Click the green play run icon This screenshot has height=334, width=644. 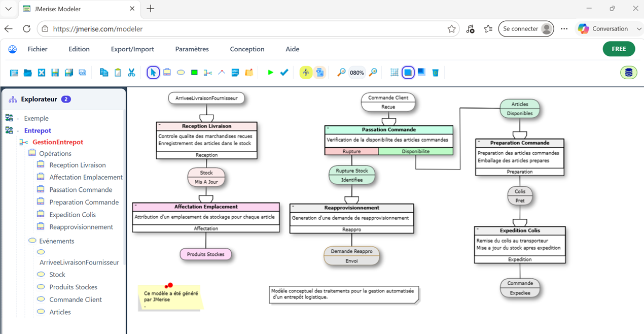[270, 73]
